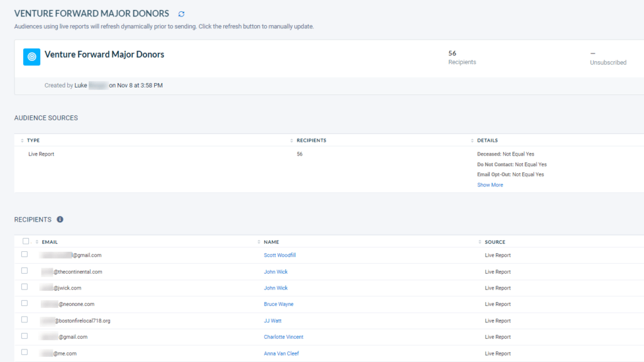Check the Scott Woodfill row checkbox
The height and width of the screenshot is (362, 644).
[25, 254]
